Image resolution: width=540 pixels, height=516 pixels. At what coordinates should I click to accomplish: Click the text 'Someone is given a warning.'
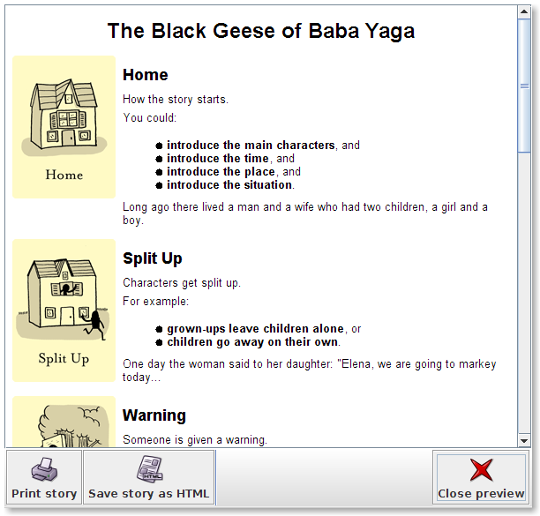[195, 440]
